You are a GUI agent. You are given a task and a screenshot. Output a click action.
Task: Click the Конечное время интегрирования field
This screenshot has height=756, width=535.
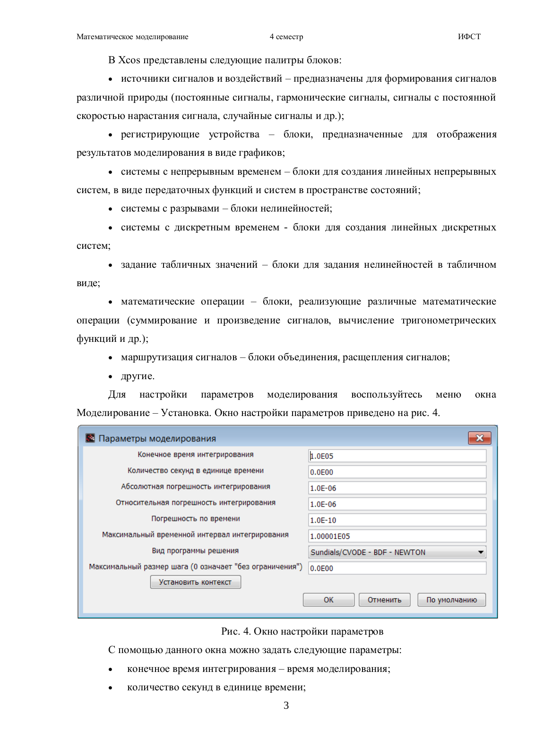click(397, 456)
